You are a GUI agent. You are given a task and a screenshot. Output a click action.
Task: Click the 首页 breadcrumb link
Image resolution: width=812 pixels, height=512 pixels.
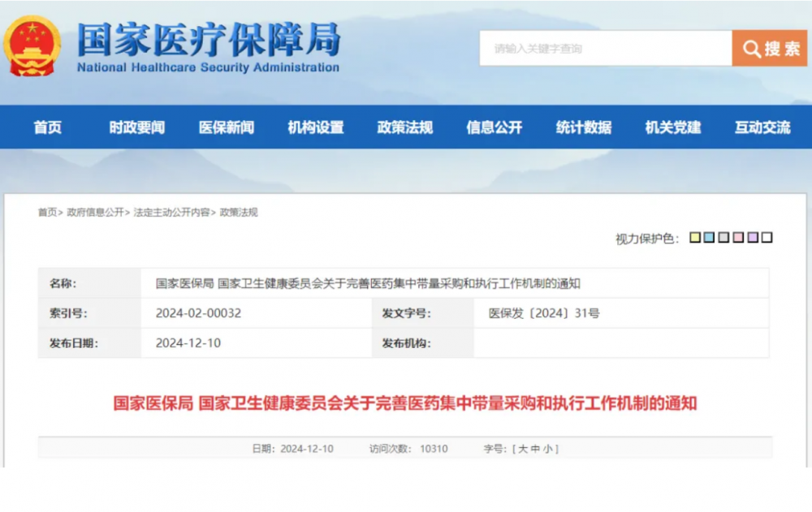pos(47,213)
